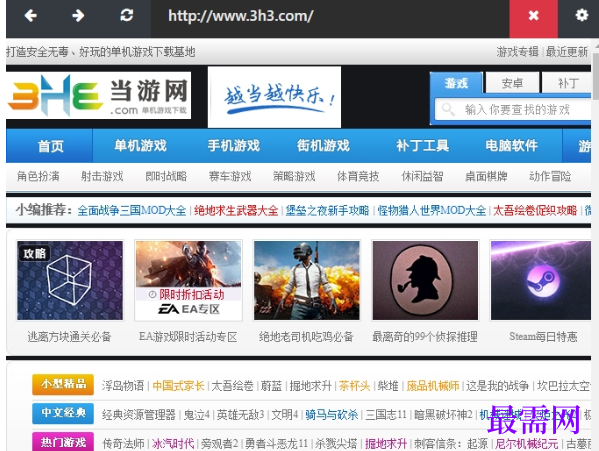Image resolution: width=599 pixels, height=451 pixels.
Task: Open the 电脑软件 navigation item
Action: [x=512, y=146]
